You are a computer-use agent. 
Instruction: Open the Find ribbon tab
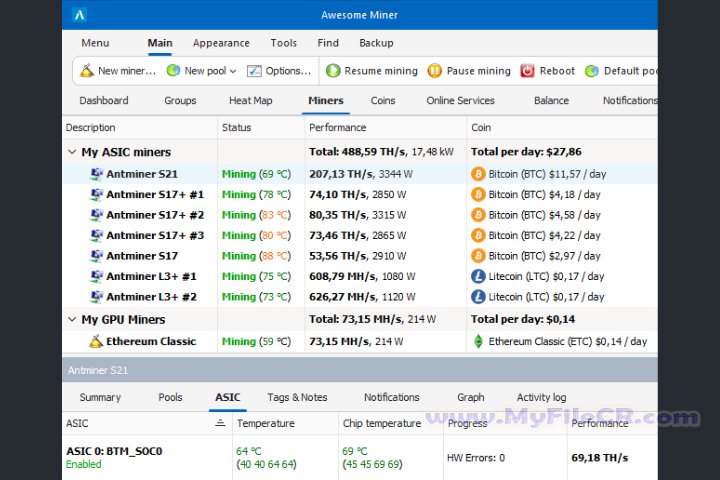coord(328,43)
